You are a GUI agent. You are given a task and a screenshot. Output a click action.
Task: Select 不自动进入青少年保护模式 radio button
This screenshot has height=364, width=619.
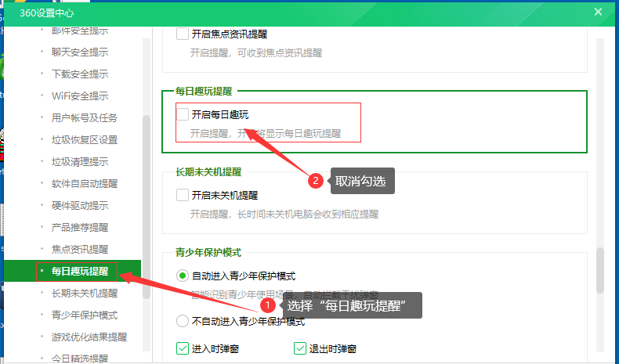click(183, 321)
